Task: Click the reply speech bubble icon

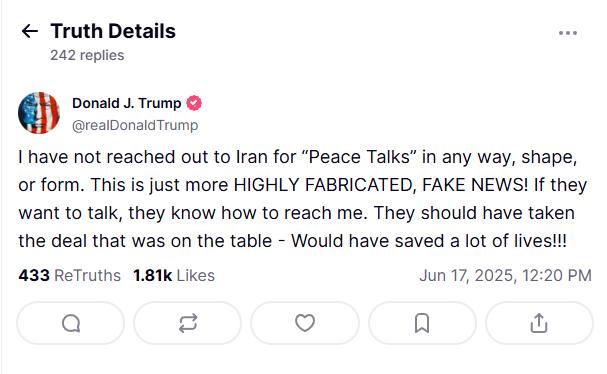Action: pos(71,323)
